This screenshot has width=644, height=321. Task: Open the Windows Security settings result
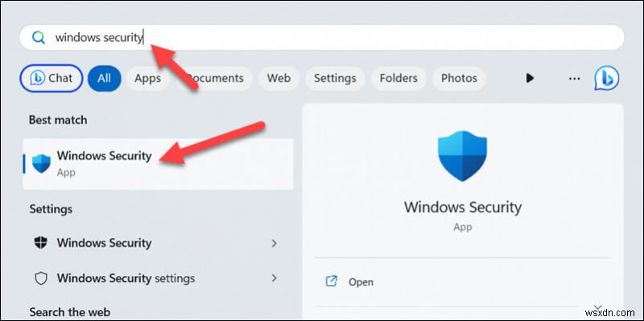coord(158,278)
